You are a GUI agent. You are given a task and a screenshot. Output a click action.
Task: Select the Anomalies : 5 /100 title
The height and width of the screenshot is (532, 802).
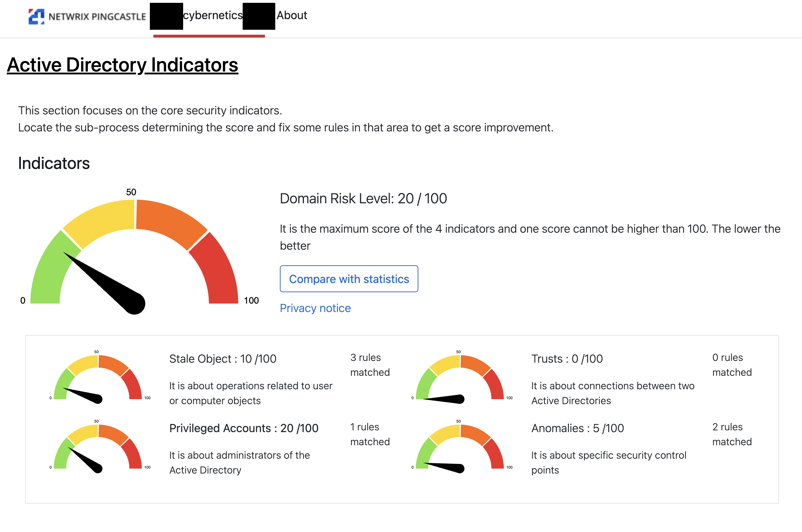(577, 428)
